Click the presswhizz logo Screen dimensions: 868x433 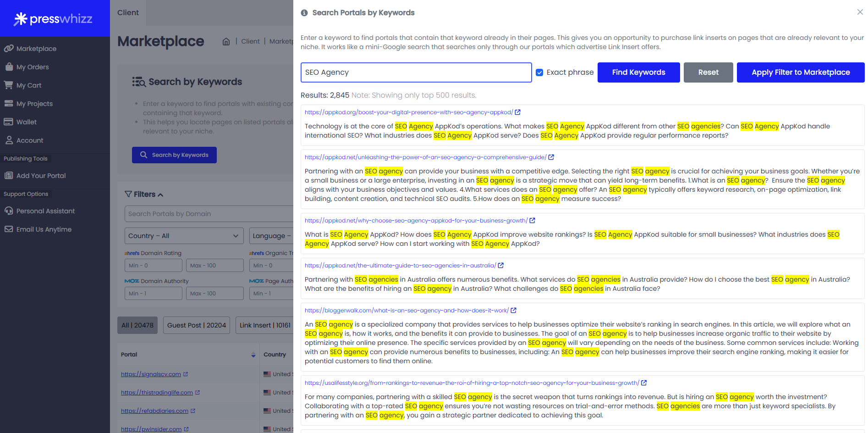53,19
